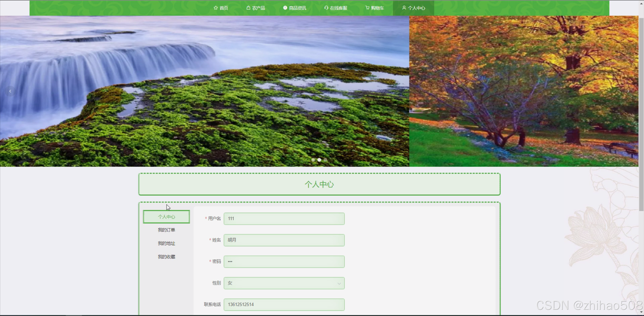Viewport: 644px width, 316px height.
Task: Click the 个人中心 page heading
Action: [319, 184]
